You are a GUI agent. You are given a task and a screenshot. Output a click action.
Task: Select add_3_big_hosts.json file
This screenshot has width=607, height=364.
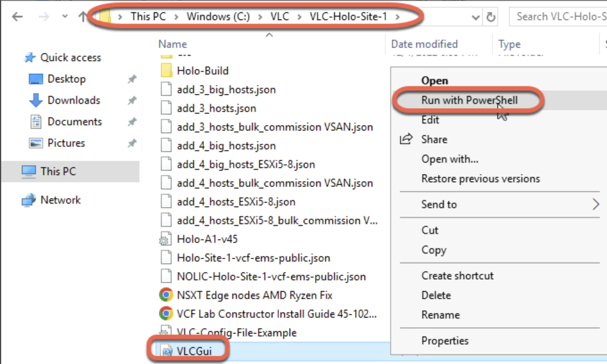(226, 90)
